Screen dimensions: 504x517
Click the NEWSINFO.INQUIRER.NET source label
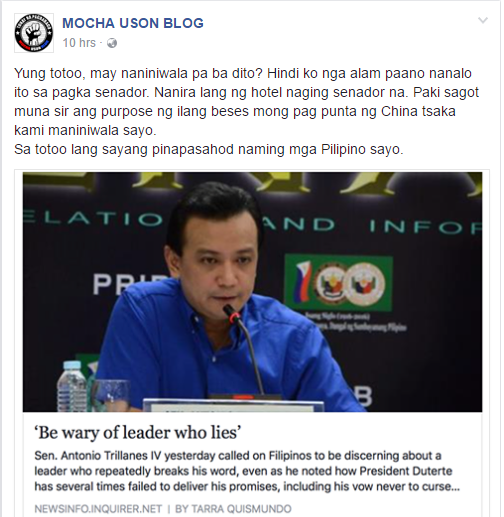[x=98, y=509]
